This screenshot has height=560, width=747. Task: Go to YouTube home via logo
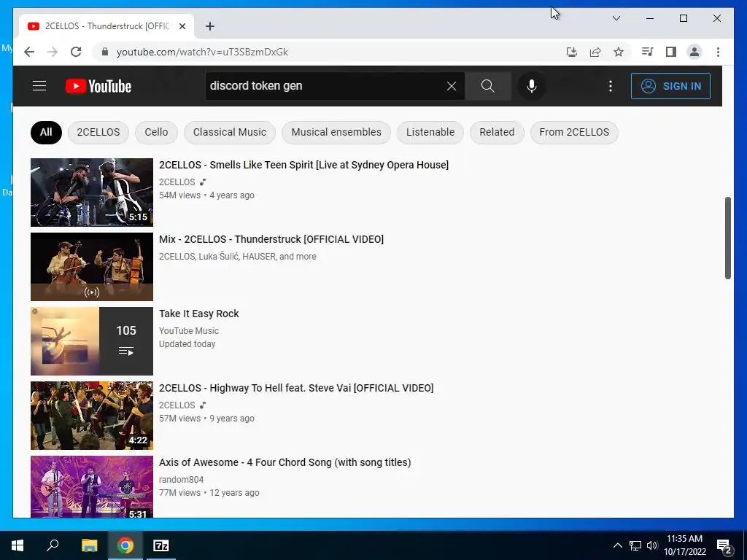(98, 86)
